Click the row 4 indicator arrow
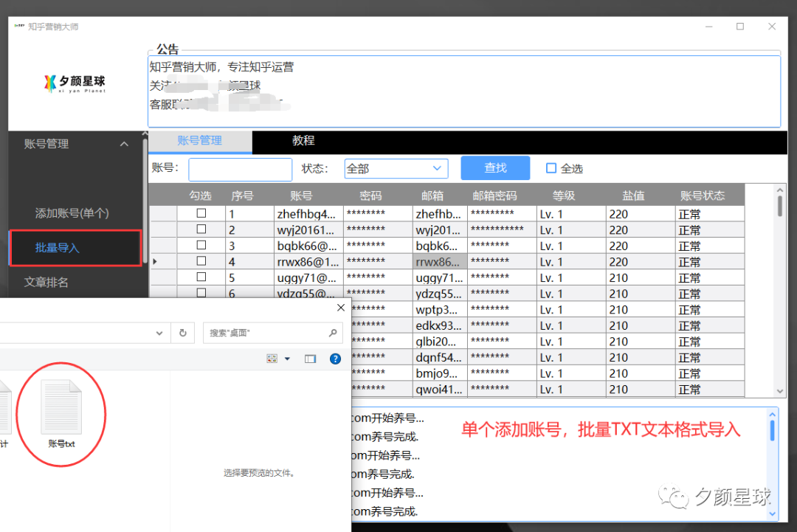 tap(155, 262)
